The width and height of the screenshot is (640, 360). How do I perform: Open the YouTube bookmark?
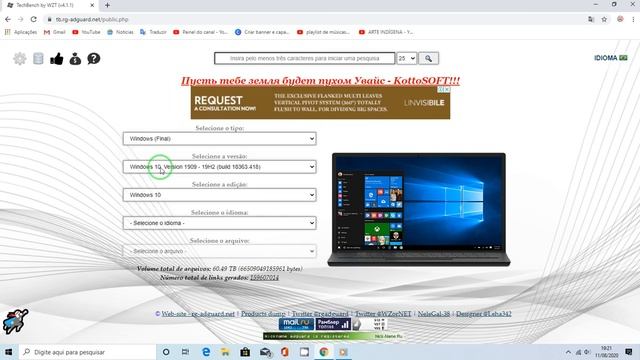coord(86,32)
